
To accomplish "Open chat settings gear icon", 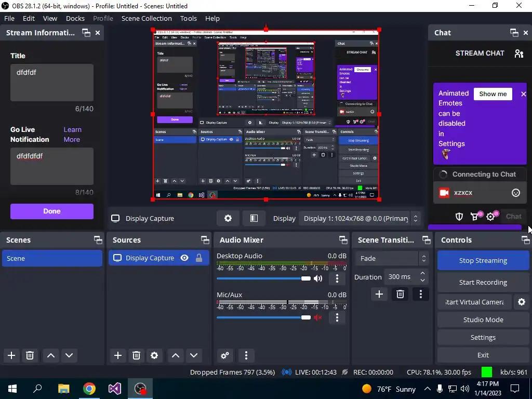I will [x=490, y=217].
